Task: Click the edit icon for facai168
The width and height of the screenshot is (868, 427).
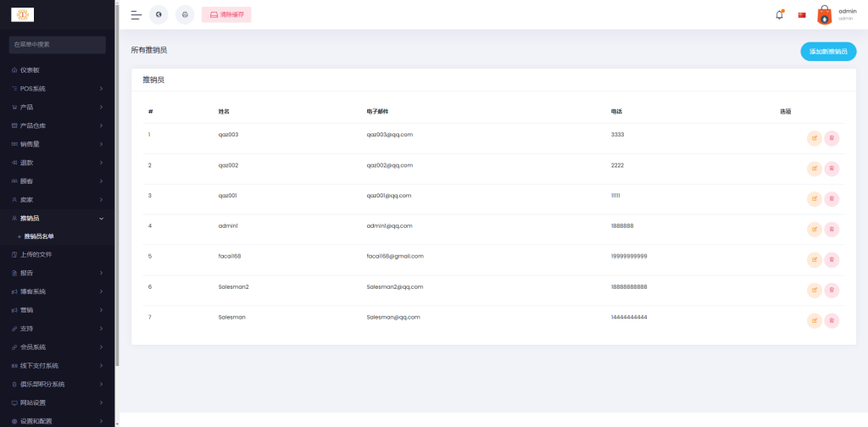Action: [x=815, y=259]
